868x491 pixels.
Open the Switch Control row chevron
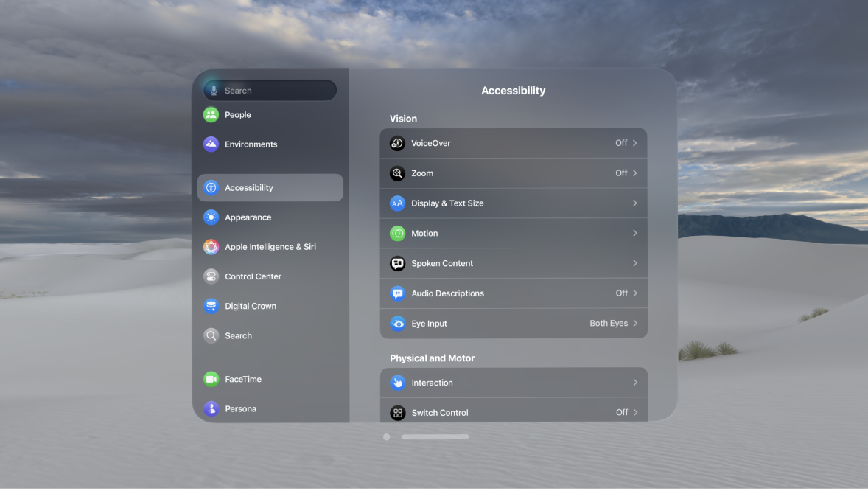(635, 412)
